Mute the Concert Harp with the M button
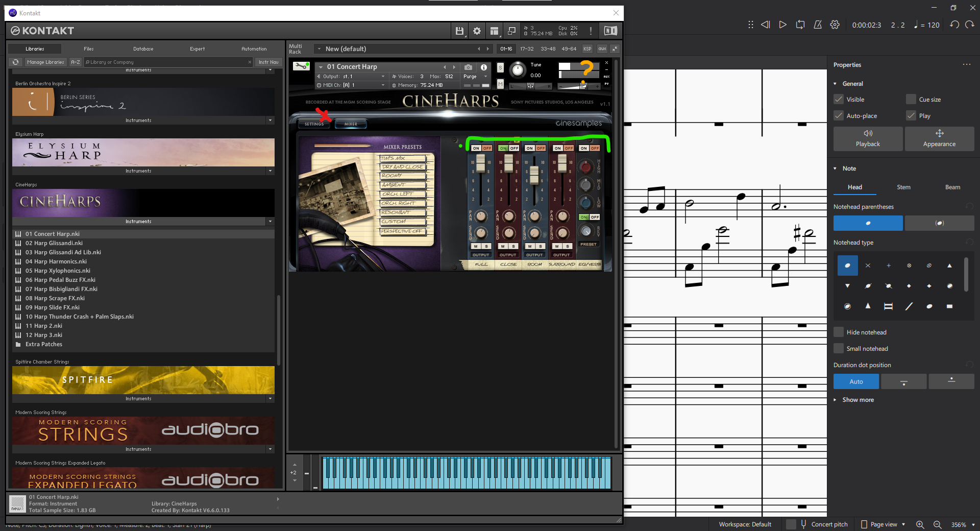Image resolution: width=980 pixels, height=531 pixels. click(500, 84)
